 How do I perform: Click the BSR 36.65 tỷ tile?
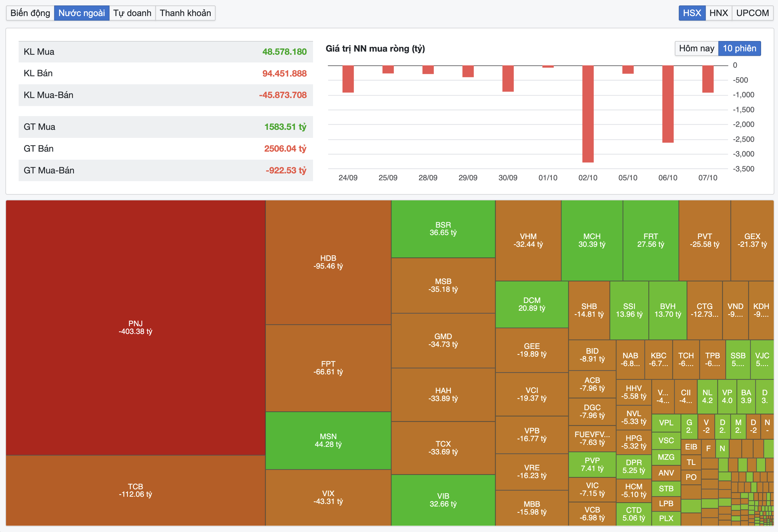[443, 229]
